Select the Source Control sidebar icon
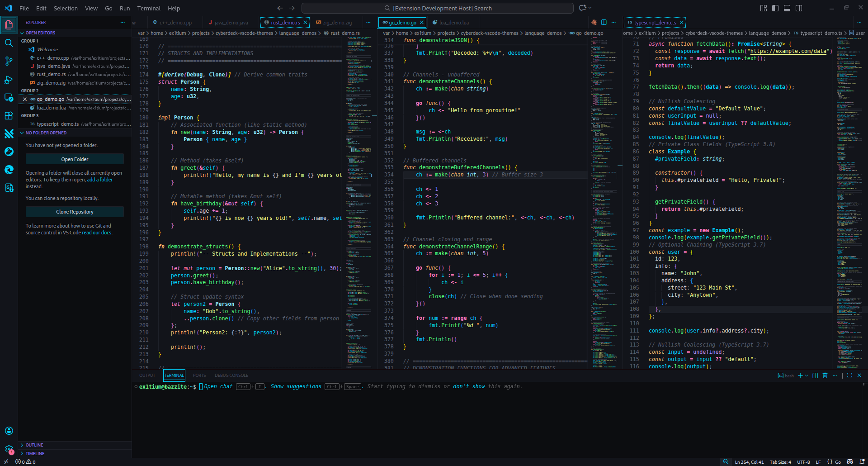868x466 pixels. [x=9, y=61]
